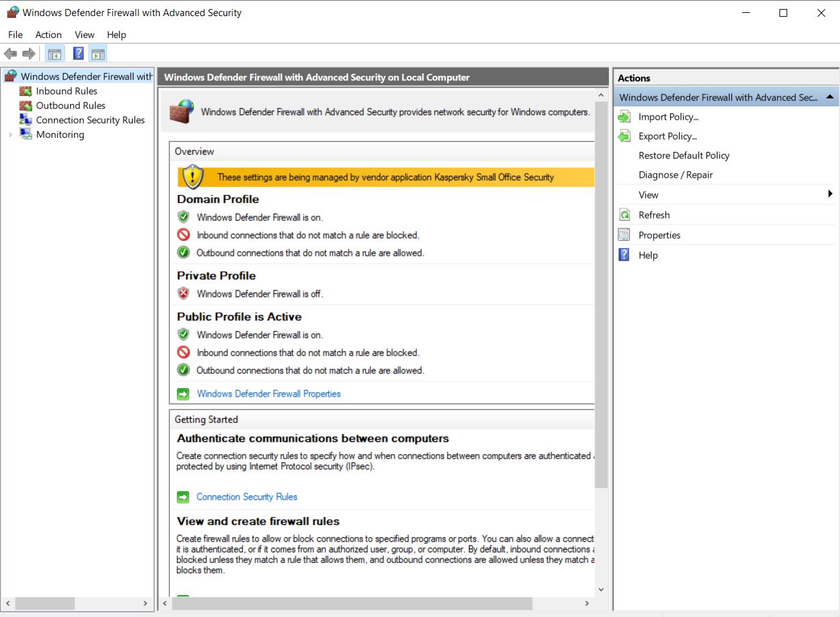Click the Export Policy icon
840x617 pixels.
pyautogui.click(x=624, y=137)
